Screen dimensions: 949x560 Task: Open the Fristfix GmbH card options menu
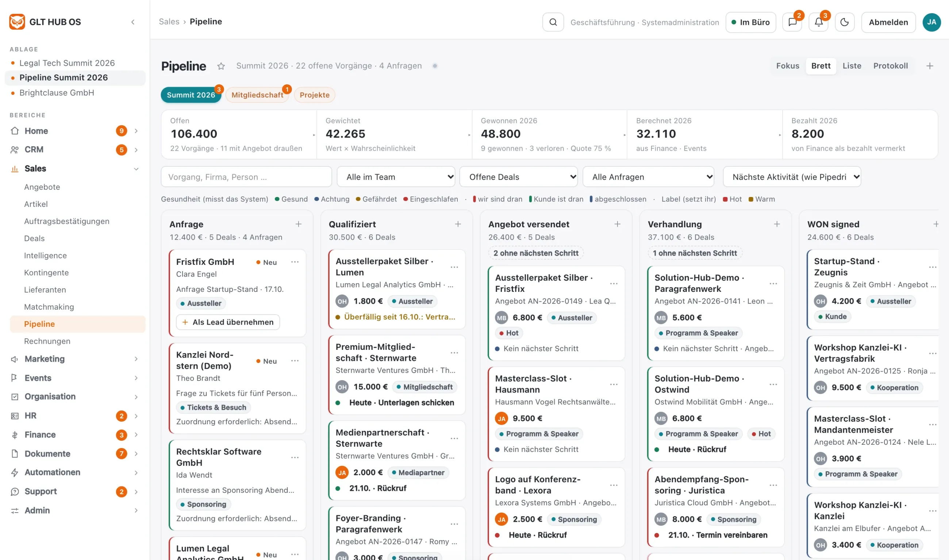pos(295,262)
